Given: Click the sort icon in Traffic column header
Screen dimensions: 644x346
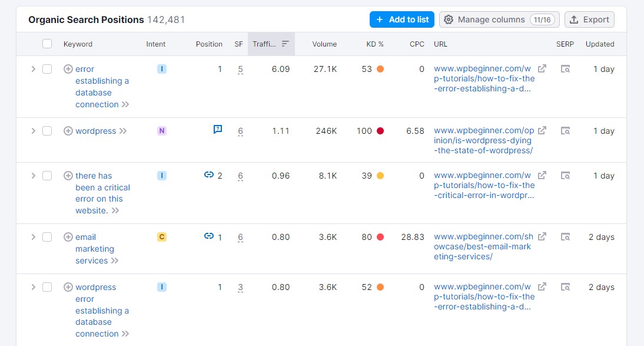Looking at the screenshot, I should (x=286, y=44).
